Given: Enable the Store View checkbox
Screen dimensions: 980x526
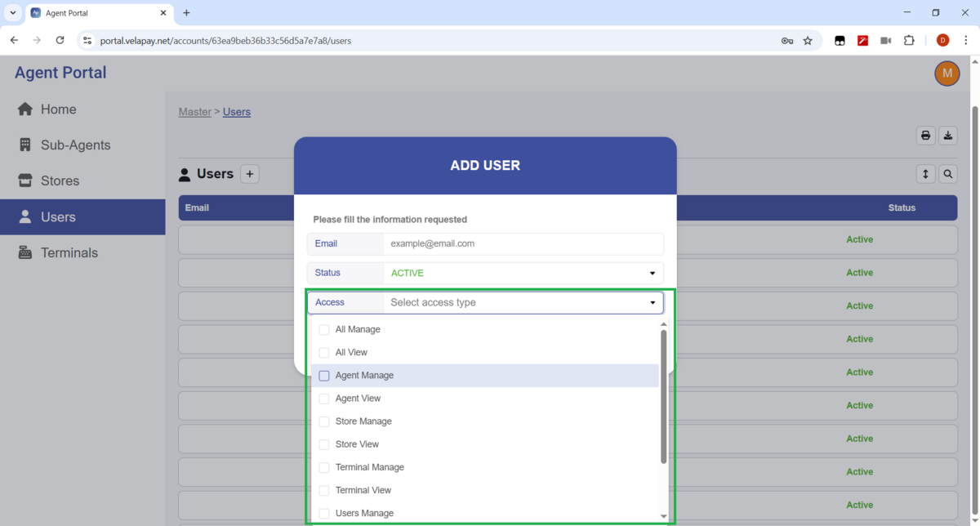Looking at the screenshot, I should click(x=324, y=444).
